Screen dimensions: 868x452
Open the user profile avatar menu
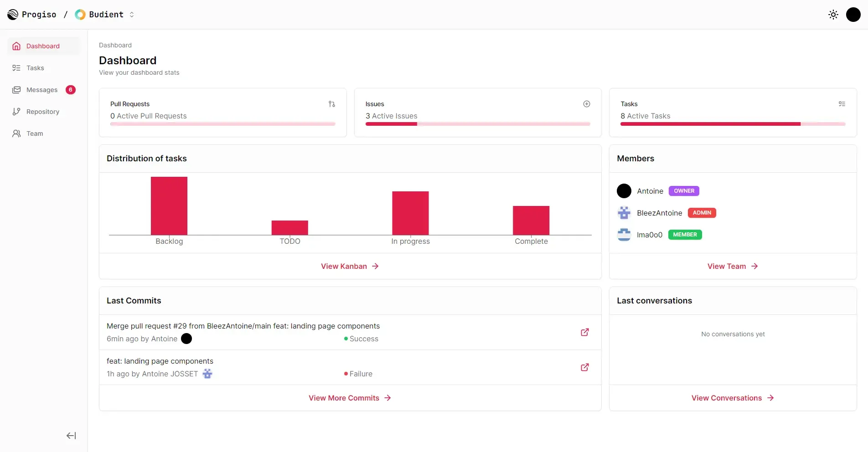853,15
